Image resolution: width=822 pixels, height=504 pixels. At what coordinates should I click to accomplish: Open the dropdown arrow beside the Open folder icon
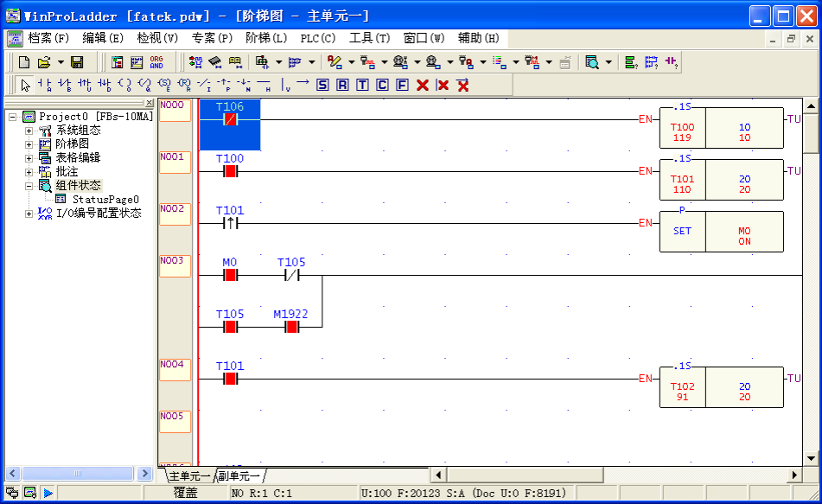point(61,62)
